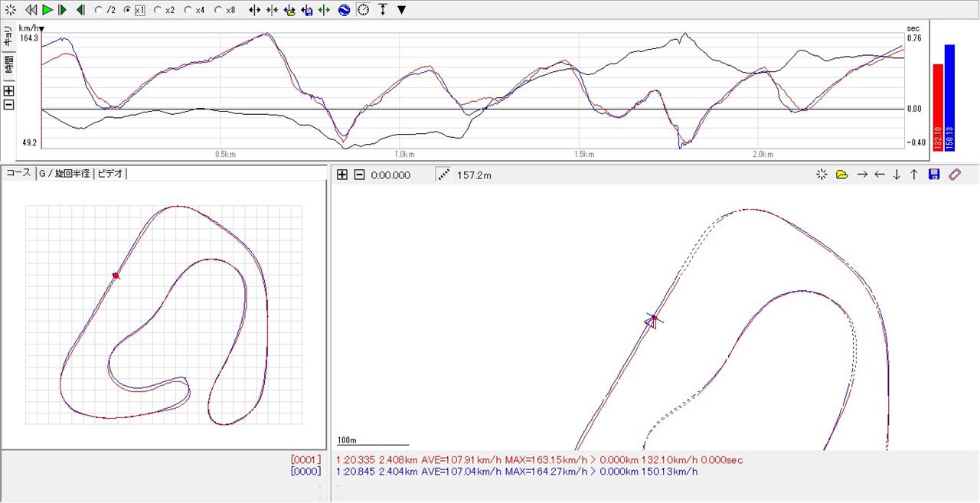
Task: Rewind playback with the double-left arrow
Action: tap(31, 10)
